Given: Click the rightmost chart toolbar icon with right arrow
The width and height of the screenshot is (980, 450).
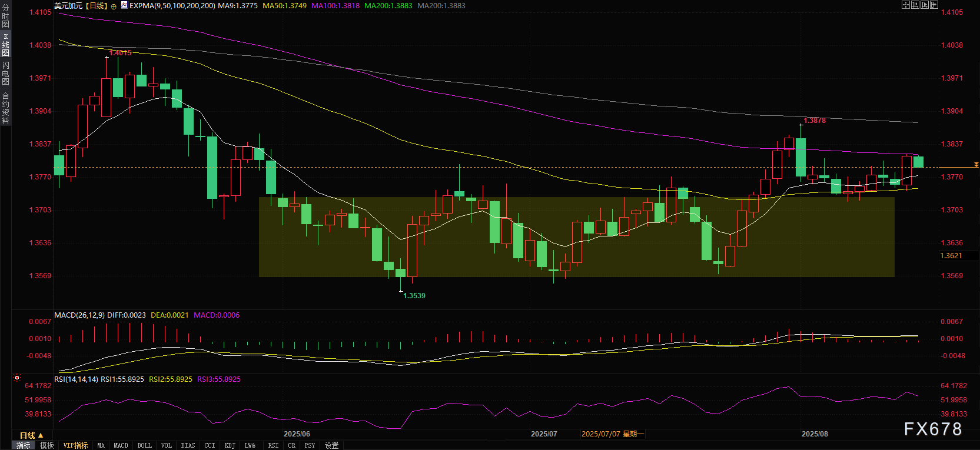Looking at the screenshot, I should pyautogui.click(x=934, y=5).
